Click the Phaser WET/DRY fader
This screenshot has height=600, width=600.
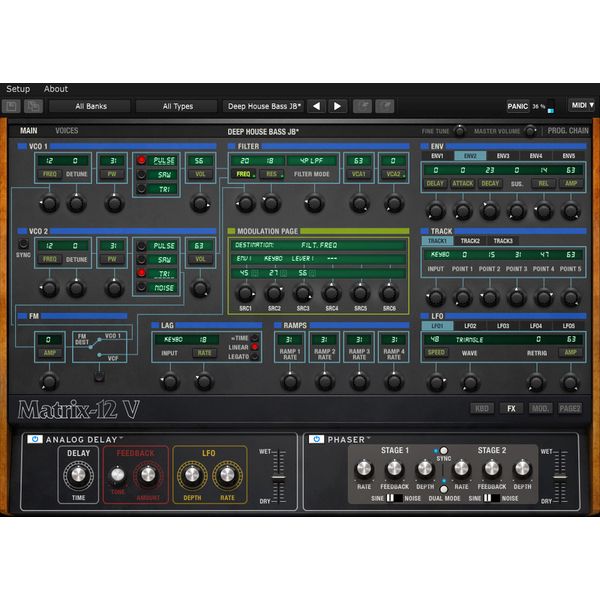pyautogui.click(x=560, y=477)
